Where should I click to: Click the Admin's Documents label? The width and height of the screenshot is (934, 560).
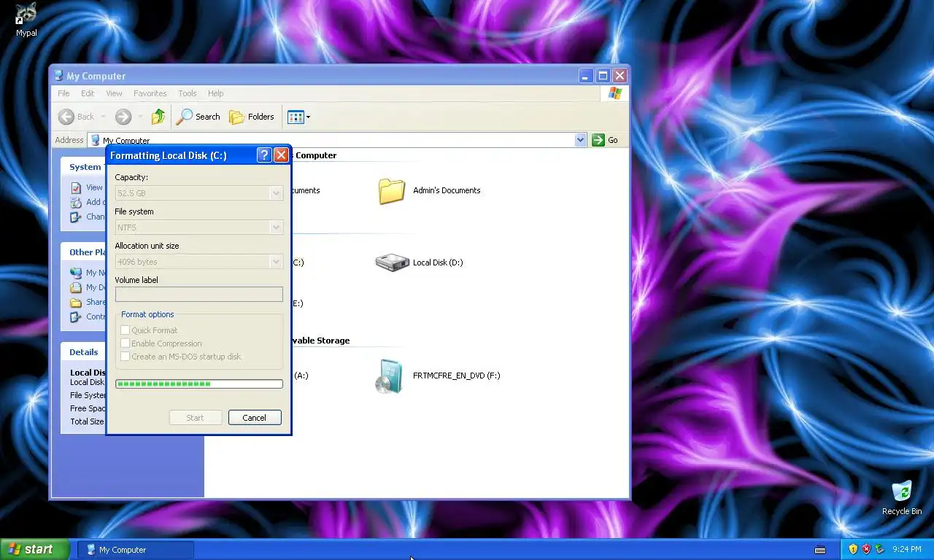point(447,190)
